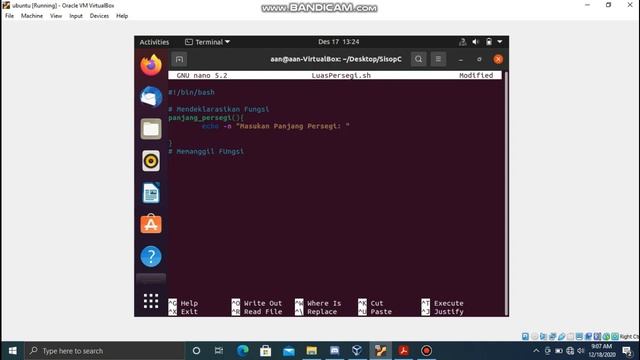Click the Bandicam record icon on taskbar
Screen dimensions: 640x360
pos(427,351)
